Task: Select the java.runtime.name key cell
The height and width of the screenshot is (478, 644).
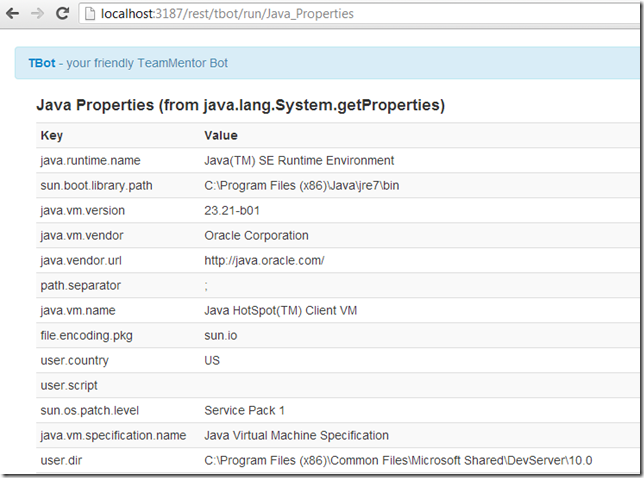Action: pos(90,160)
